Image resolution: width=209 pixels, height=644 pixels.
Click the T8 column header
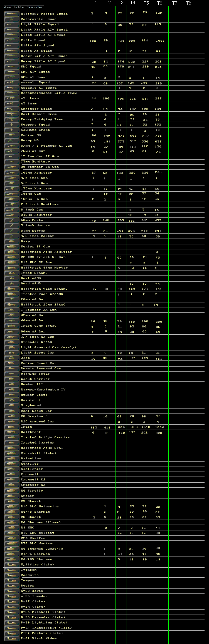188,3
